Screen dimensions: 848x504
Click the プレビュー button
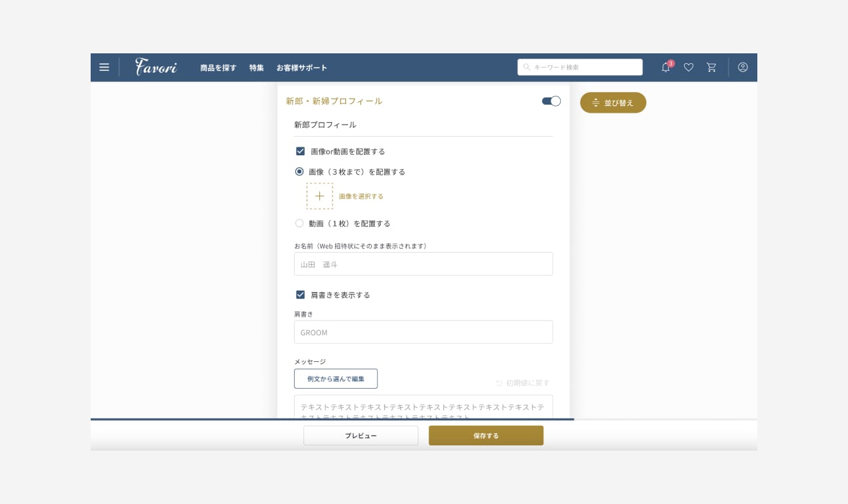pyautogui.click(x=361, y=435)
